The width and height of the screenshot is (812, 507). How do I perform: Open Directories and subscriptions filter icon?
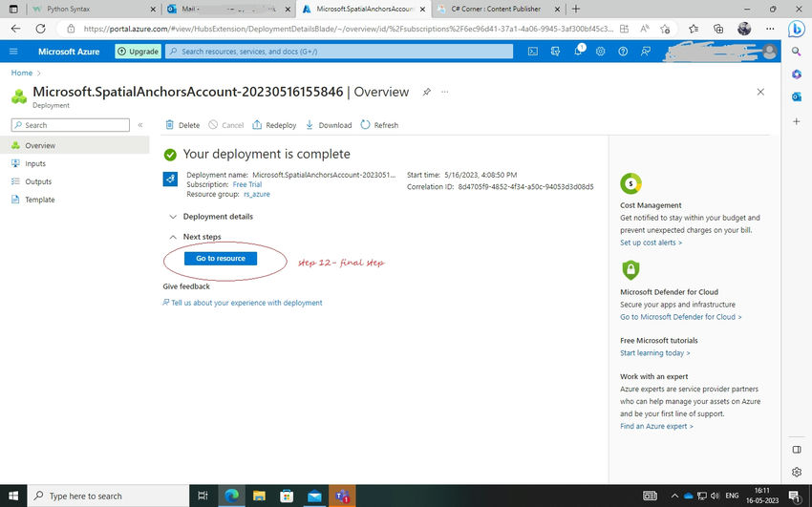[x=555, y=52]
